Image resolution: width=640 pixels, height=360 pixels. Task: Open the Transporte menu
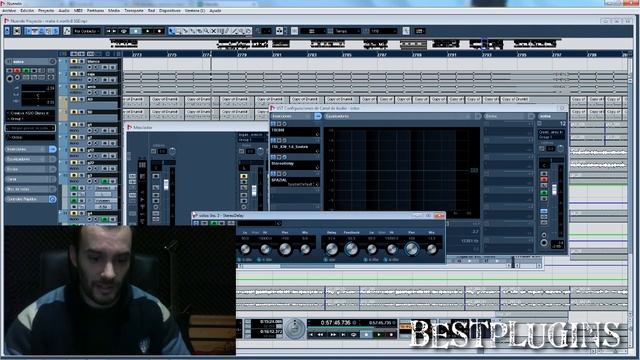pyautogui.click(x=134, y=11)
